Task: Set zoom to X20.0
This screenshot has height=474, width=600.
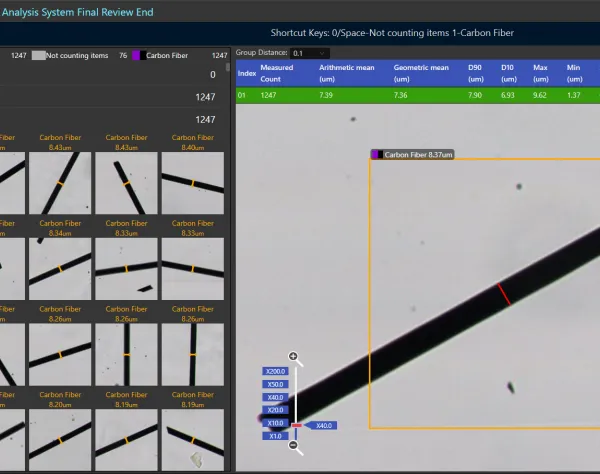Action: coord(275,410)
